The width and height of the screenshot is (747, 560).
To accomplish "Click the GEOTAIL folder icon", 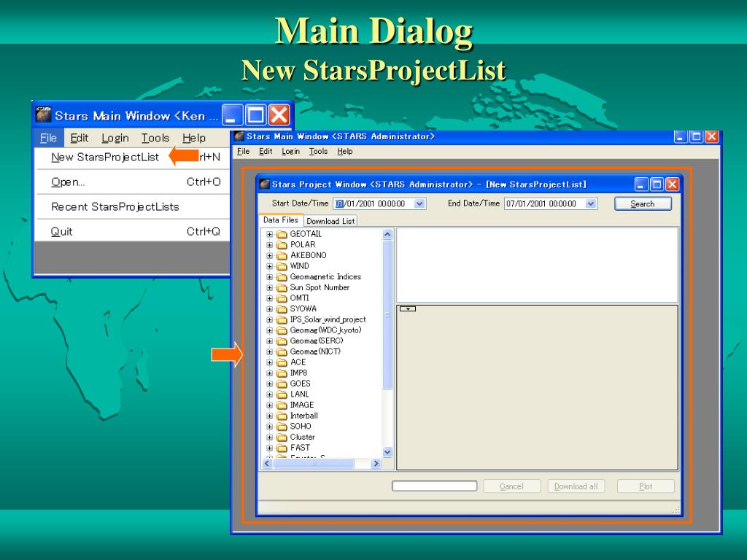I will coord(282,234).
